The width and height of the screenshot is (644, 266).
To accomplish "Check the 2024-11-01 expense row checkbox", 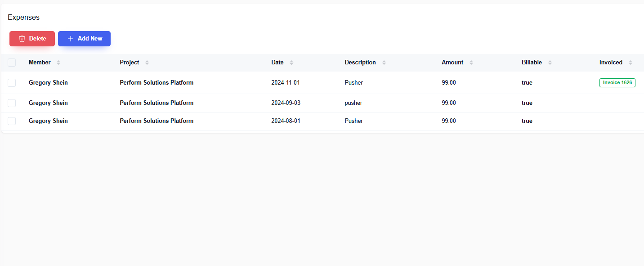I will click(12, 83).
